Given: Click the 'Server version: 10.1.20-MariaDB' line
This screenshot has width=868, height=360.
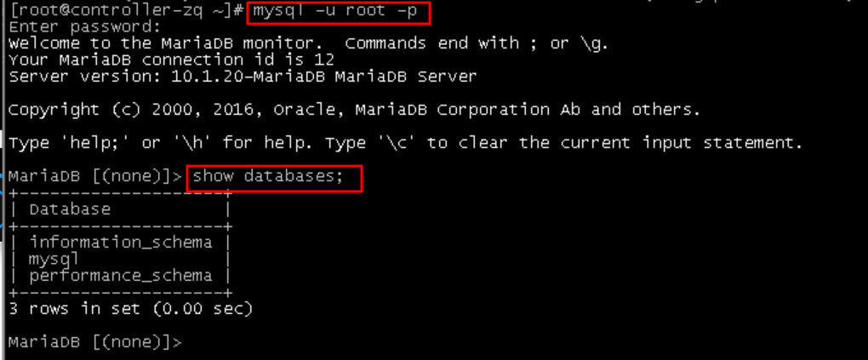Looking at the screenshot, I should pos(243,77).
